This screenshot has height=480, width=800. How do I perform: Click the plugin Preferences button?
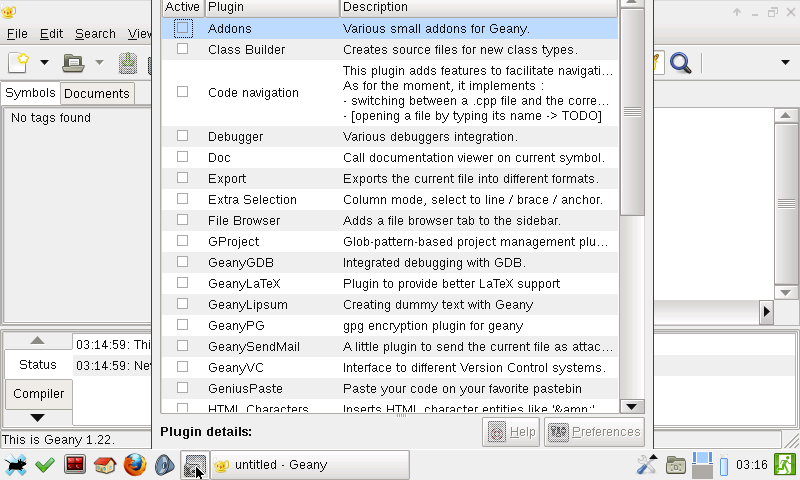[x=594, y=432]
